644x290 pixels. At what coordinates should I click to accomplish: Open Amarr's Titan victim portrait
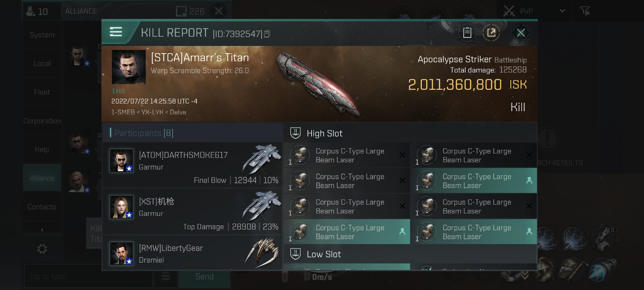pos(128,67)
